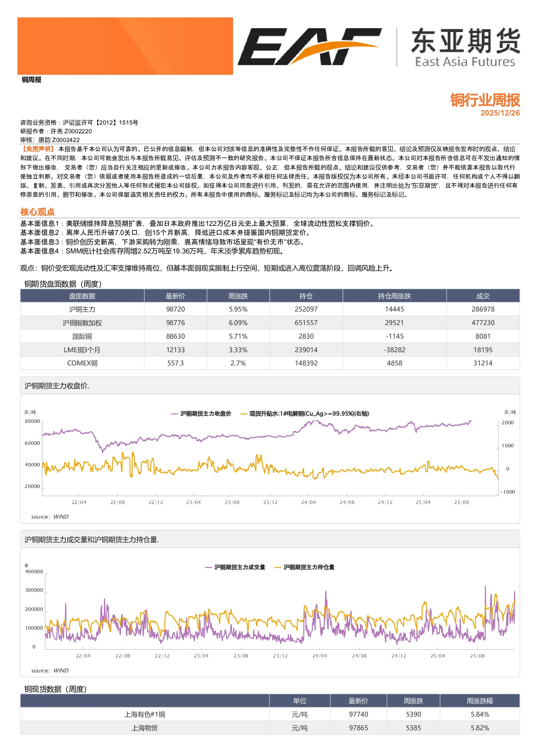
Task: Click the 上海物贸 price 97865
Action: click(x=358, y=728)
